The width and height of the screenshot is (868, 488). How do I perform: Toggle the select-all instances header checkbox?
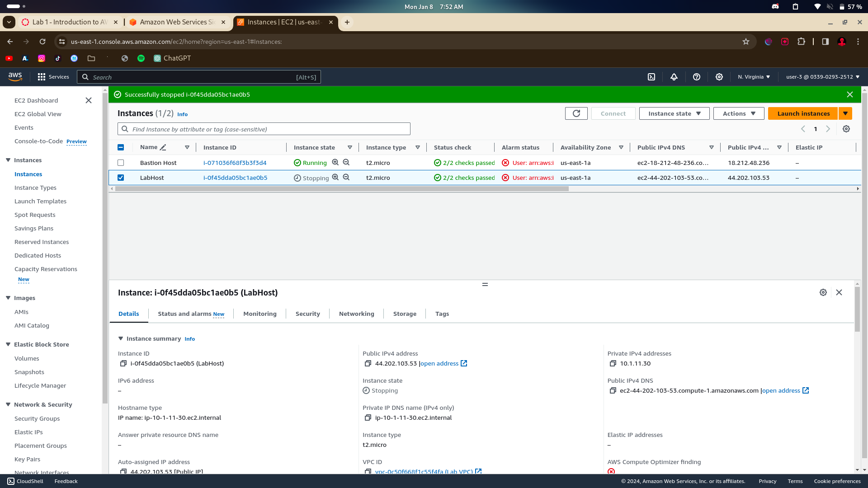coord(121,147)
